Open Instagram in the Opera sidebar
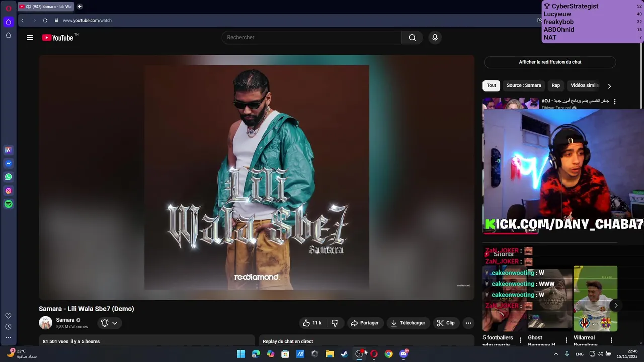This screenshot has width=644, height=362. pos(8,191)
